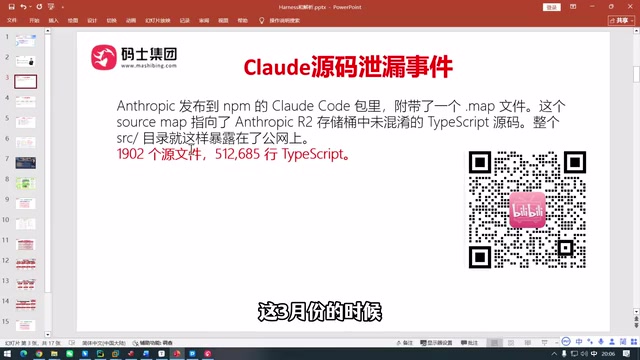Click the slide panel scroll-down arrow
The image size is (640, 360).
coord(48,334)
